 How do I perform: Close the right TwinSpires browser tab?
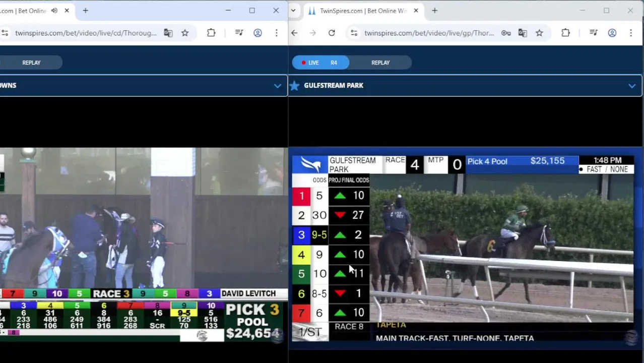coord(416,11)
